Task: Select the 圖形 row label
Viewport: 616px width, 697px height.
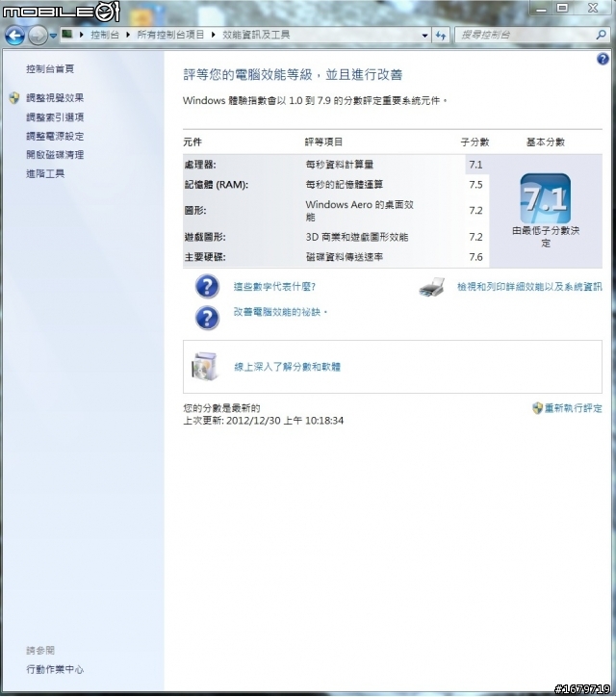Action: tap(195, 210)
